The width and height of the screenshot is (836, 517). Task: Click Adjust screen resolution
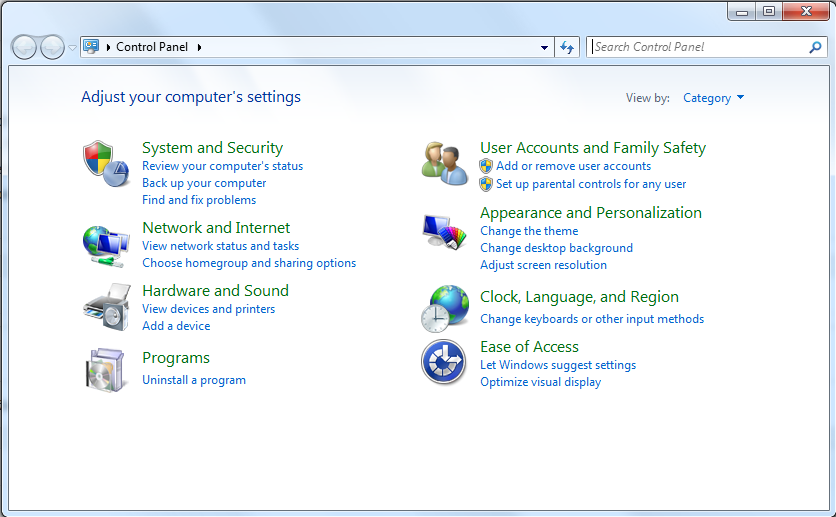[x=543, y=265]
